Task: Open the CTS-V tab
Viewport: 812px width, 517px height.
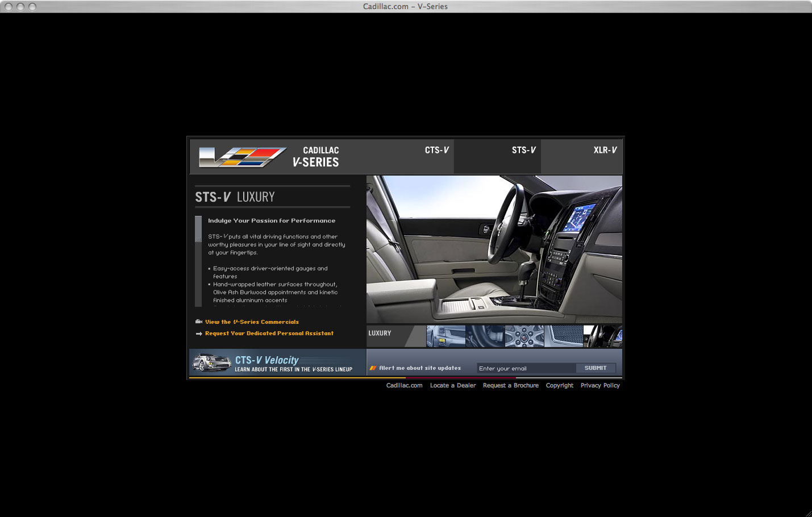Action: pyautogui.click(x=437, y=150)
